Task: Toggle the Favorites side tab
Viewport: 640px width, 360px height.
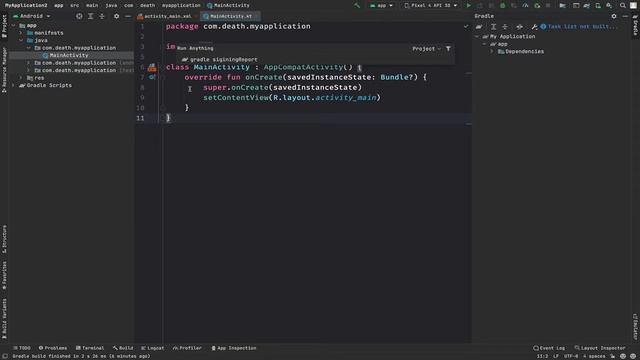Action: (x=4, y=276)
